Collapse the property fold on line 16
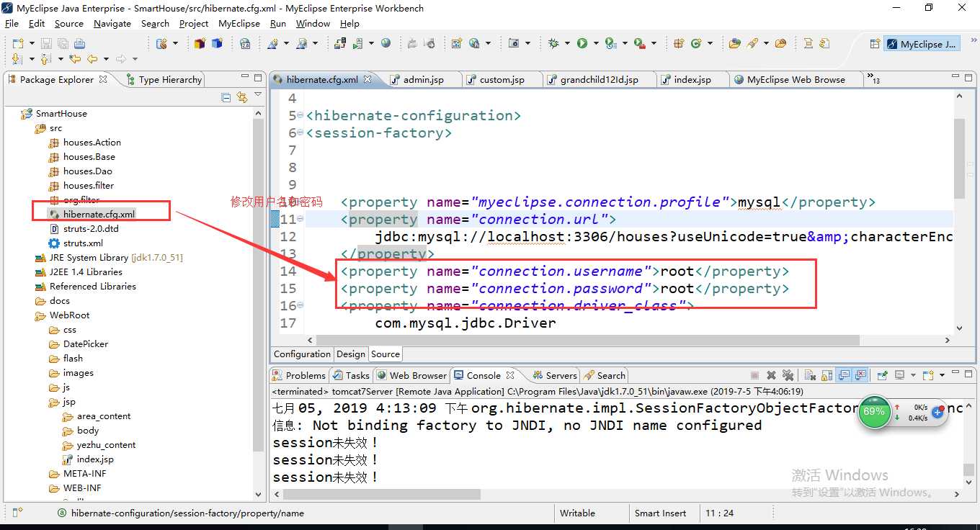980x530 pixels. click(300, 306)
